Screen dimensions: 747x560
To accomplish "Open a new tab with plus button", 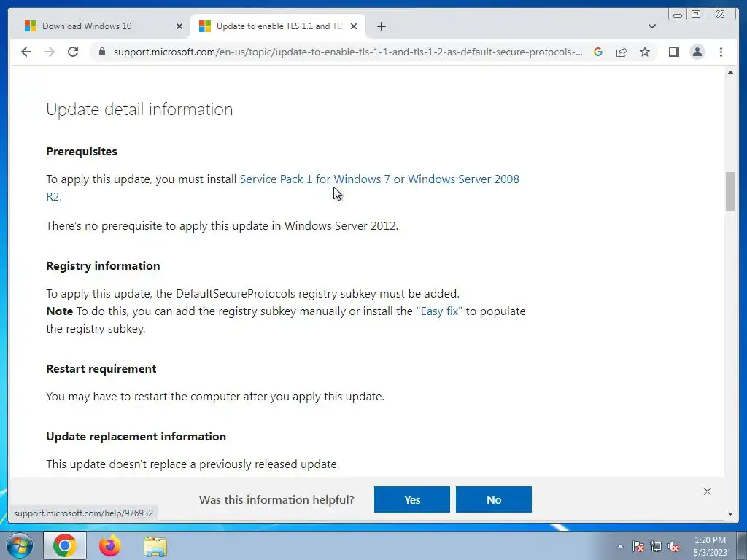I will pyautogui.click(x=381, y=26).
